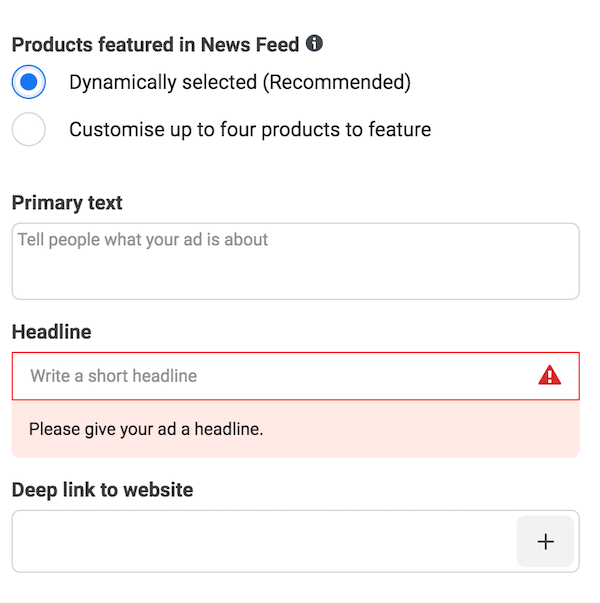Click the 'Please give your ad a headline' message

pyautogui.click(x=146, y=429)
